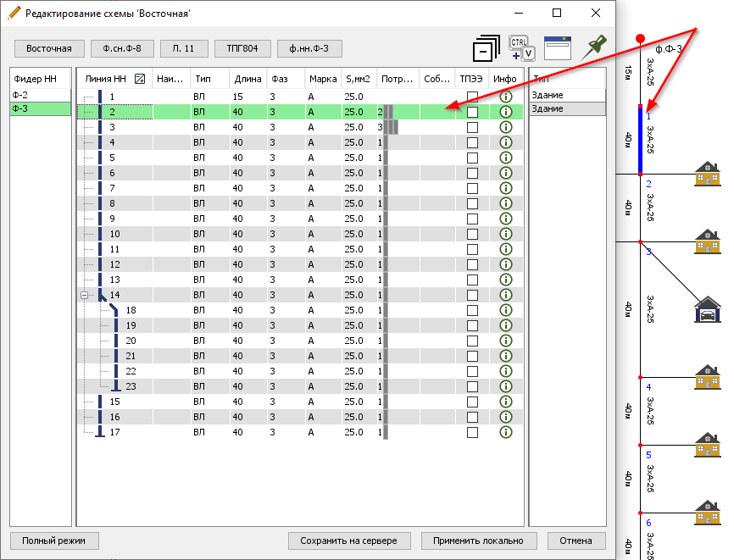Select feeder Ф-3 in the Фидер НН list
The height and width of the screenshot is (560, 734).
pos(40,108)
